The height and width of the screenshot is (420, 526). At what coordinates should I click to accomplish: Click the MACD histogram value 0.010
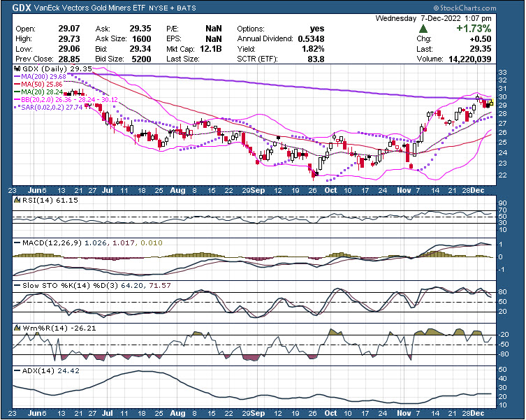click(152, 242)
